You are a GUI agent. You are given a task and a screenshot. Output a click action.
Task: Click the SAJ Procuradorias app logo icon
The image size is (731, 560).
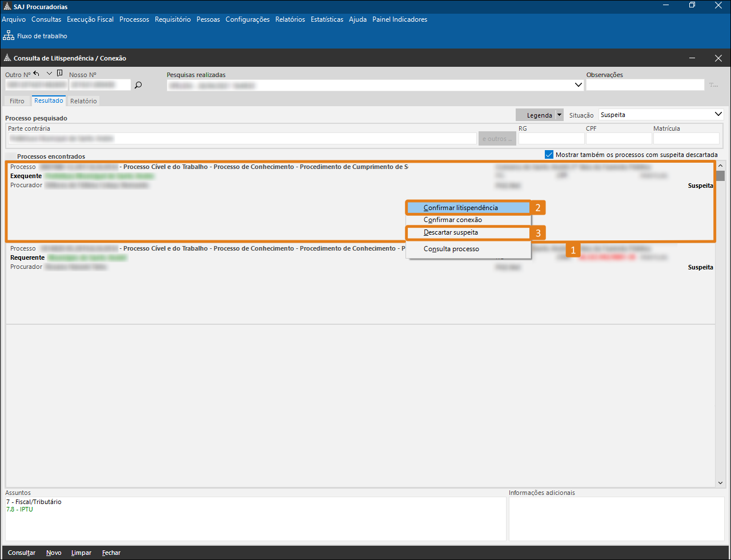click(7, 7)
